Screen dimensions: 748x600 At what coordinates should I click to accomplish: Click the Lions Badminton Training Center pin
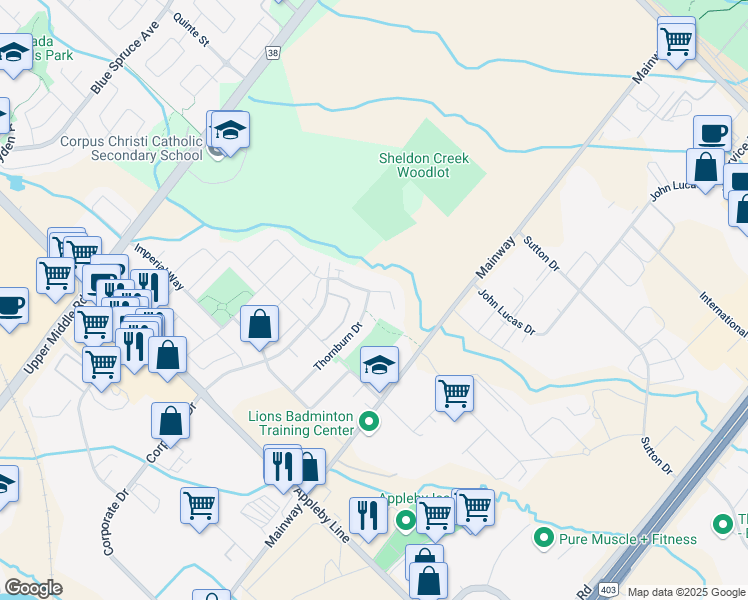click(x=369, y=422)
